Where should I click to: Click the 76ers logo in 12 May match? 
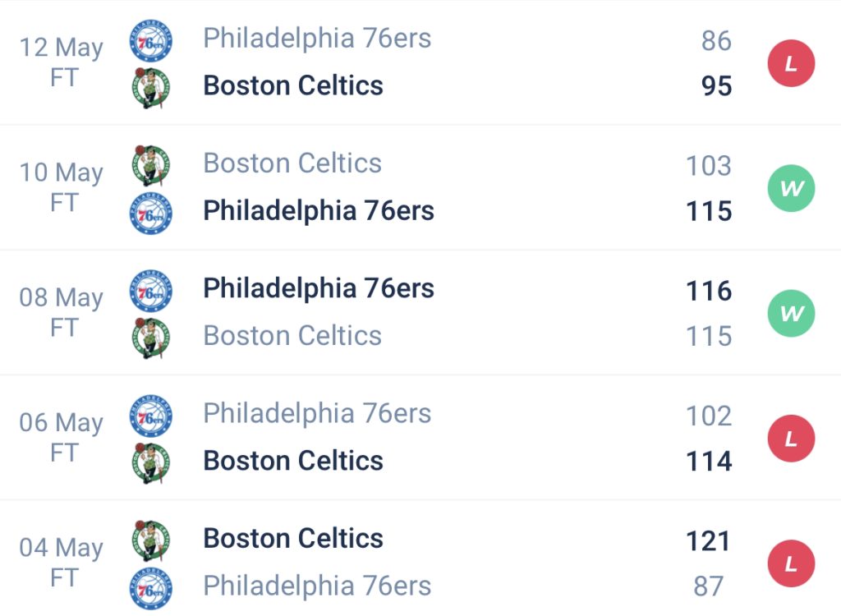151,41
